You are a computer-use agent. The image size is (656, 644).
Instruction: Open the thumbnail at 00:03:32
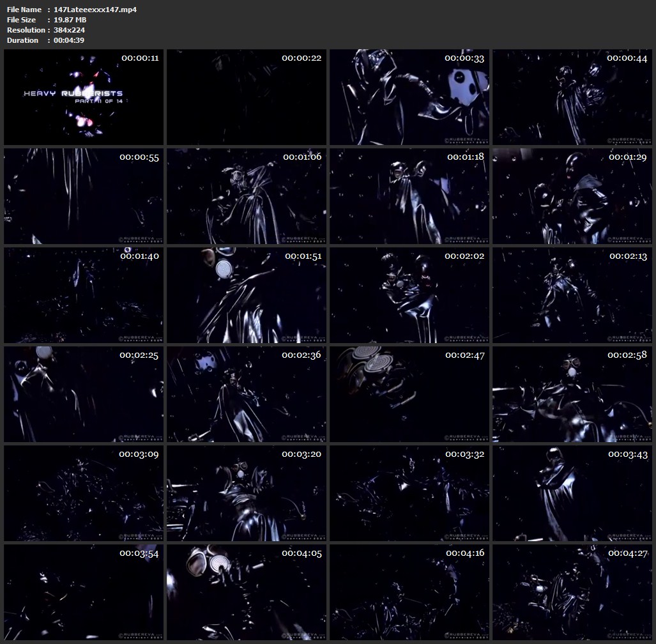[x=409, y=493]
